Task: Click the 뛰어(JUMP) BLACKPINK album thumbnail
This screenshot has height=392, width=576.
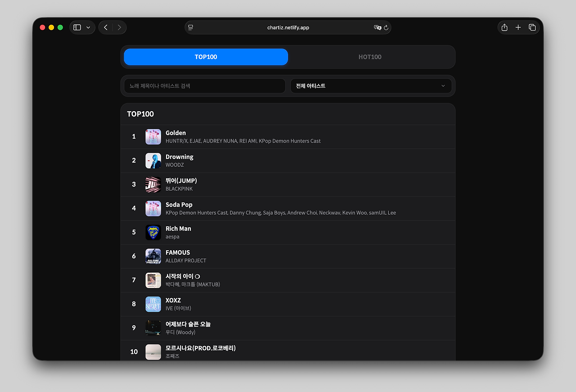Action: click(153, 185)
